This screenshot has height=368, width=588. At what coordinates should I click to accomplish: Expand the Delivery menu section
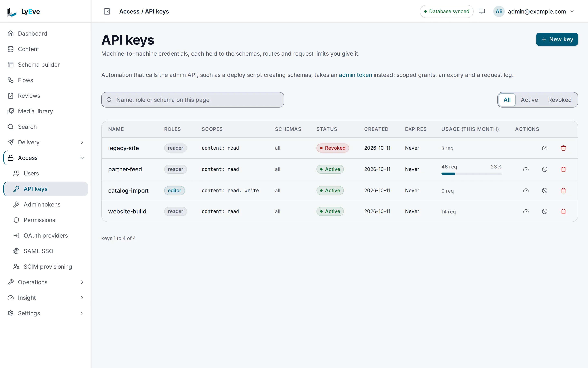pyautogui.click(x=46, y=142)
